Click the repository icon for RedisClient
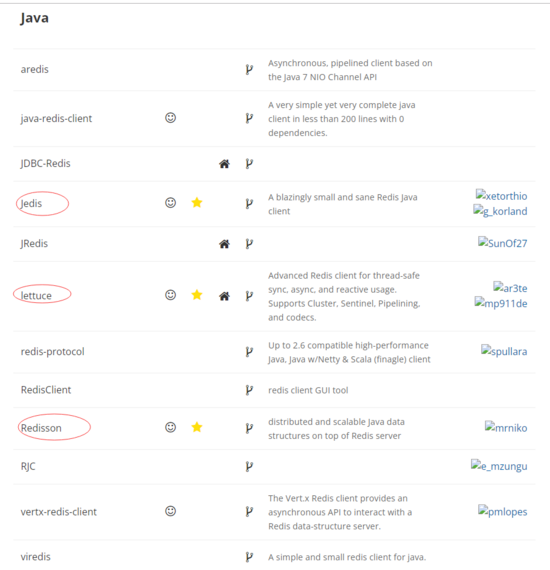This screenshot has width=550, height=570. click(249, 390)
